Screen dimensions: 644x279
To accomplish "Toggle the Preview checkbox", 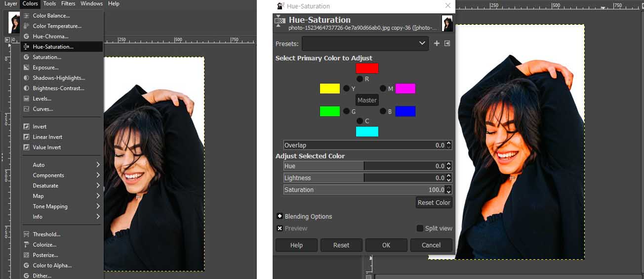I will (x=280, y=228).
